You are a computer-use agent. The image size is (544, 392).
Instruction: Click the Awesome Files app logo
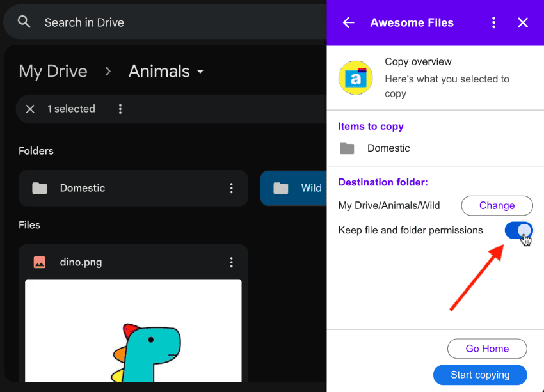coord(356,77)
